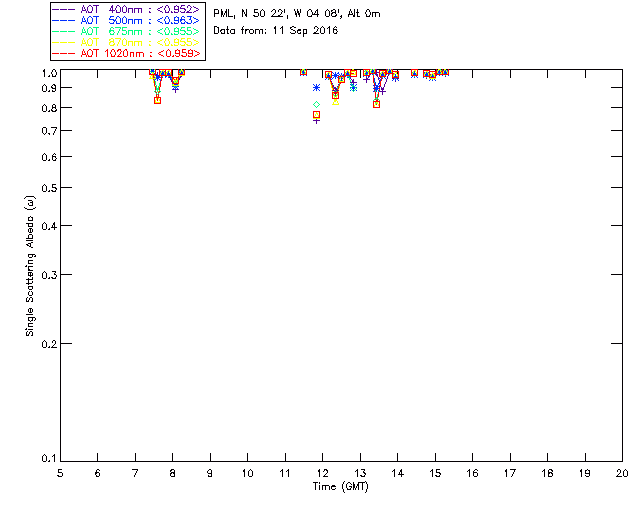Click the isolated green diamond point near hour 12

click(316, 105)
